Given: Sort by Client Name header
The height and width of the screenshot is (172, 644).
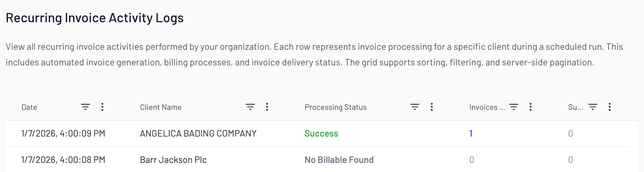Looking at the screenshot, I should point(161,107).
